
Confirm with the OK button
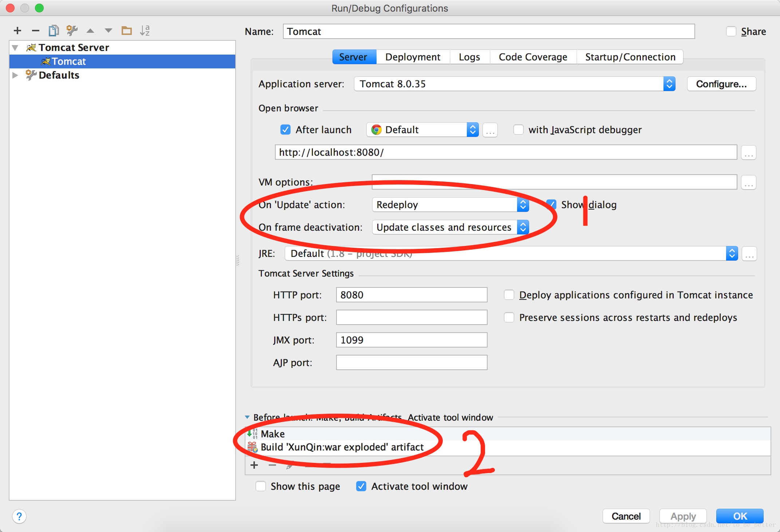click(740, 516)
